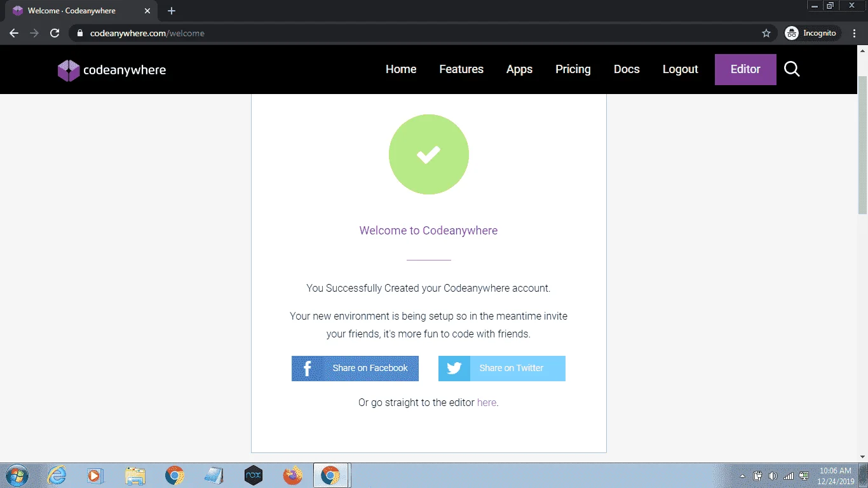Go to Home nav link
Image resolution: width=868 pixels, height=488 pixels.
click(401, 69)
